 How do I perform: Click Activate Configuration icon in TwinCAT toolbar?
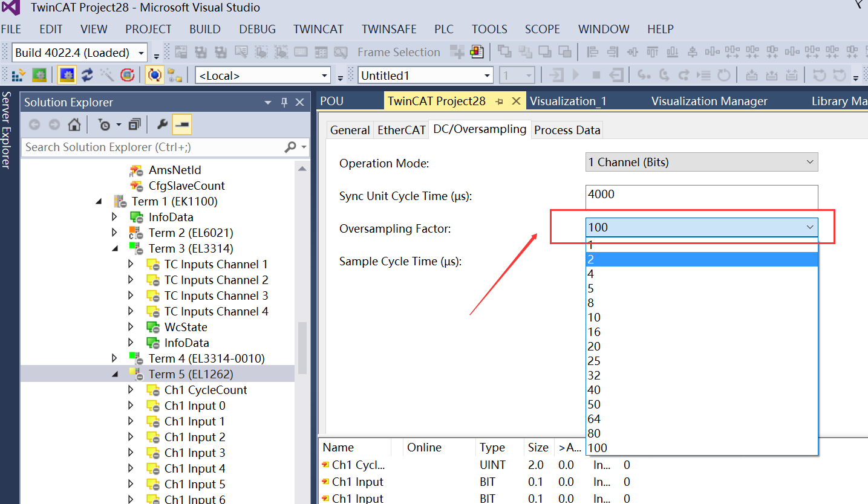tap(18, 75)
